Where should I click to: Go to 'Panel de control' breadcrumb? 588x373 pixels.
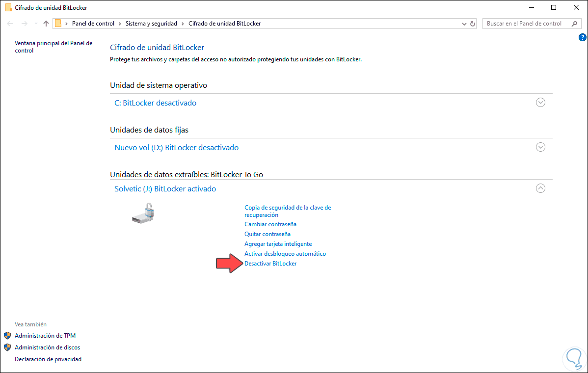[93, 24]
